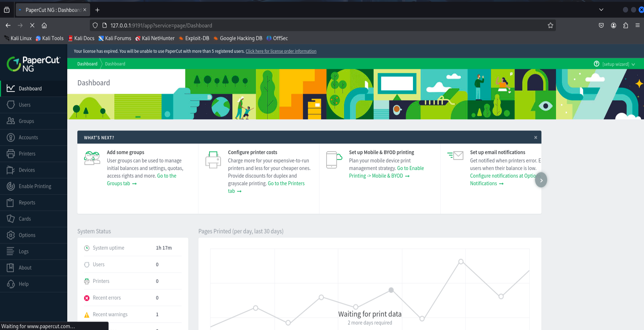Image resolution: width=644 pixels, height=330 pixels.
Task: Click the help question mark icon beside setup wizard
Action: [597, 64]
